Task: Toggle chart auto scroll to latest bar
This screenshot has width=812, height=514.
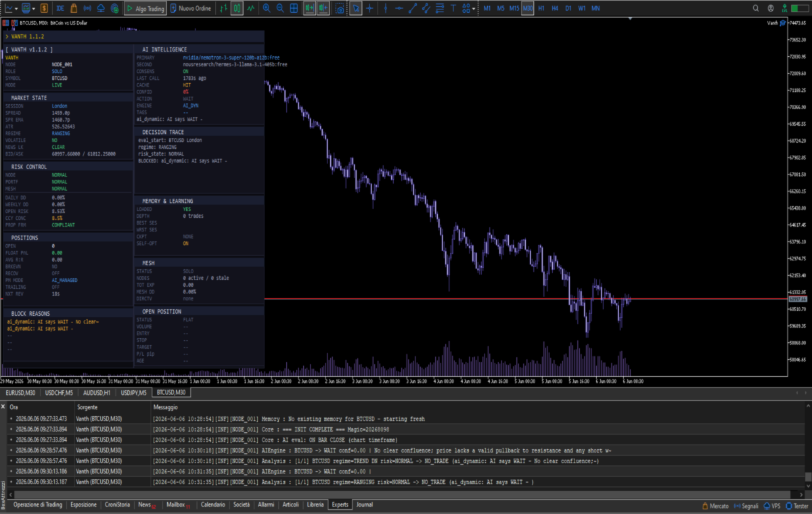Action: [309, 8]
